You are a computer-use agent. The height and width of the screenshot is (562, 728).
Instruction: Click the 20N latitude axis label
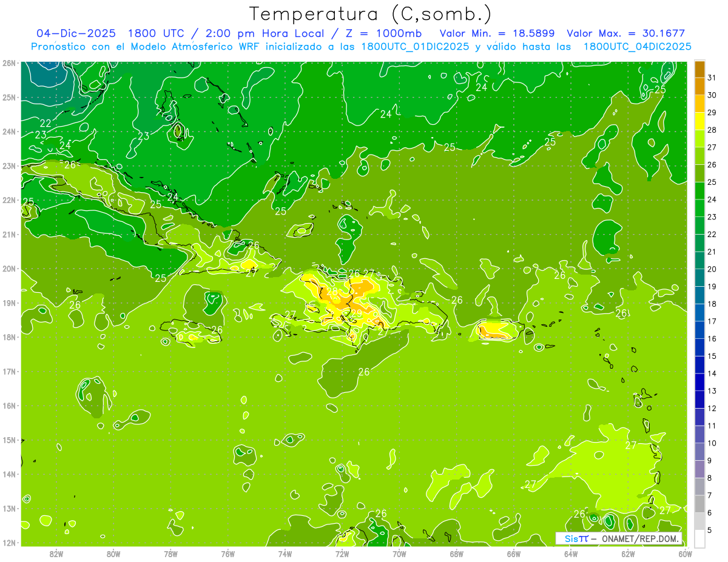(x=8, y=269)
